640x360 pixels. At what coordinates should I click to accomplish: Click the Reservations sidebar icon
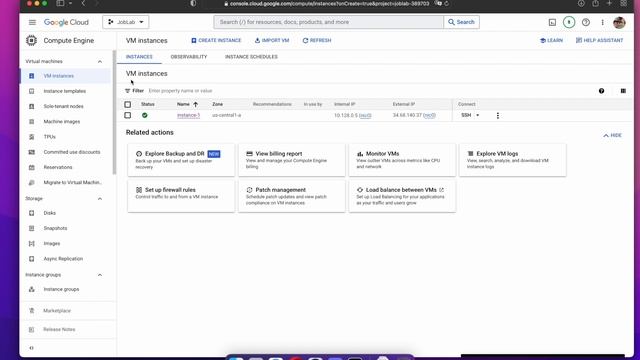tap(31, 167)
